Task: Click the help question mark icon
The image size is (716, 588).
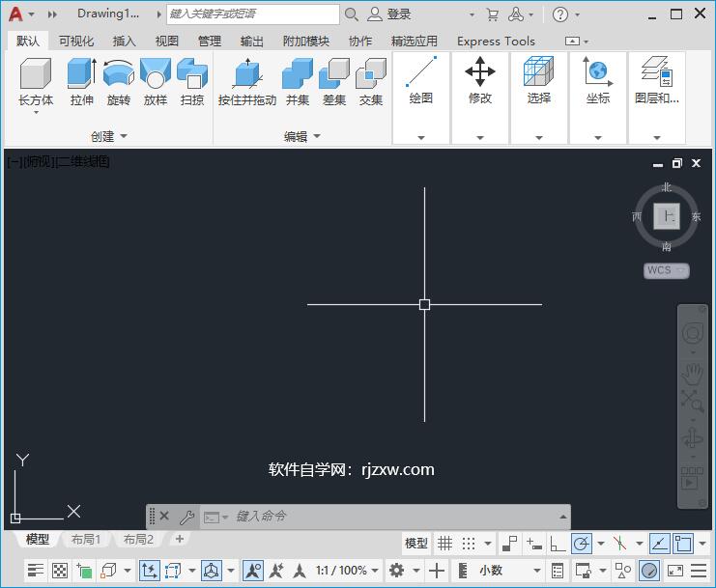Action: pos(559,14)
